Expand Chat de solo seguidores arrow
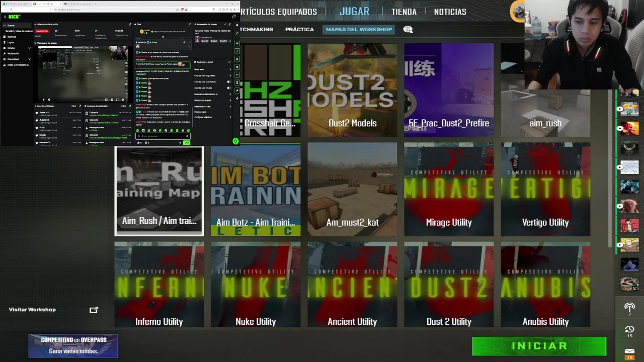Viewport: 644px width, 362px height. (230, 75)
